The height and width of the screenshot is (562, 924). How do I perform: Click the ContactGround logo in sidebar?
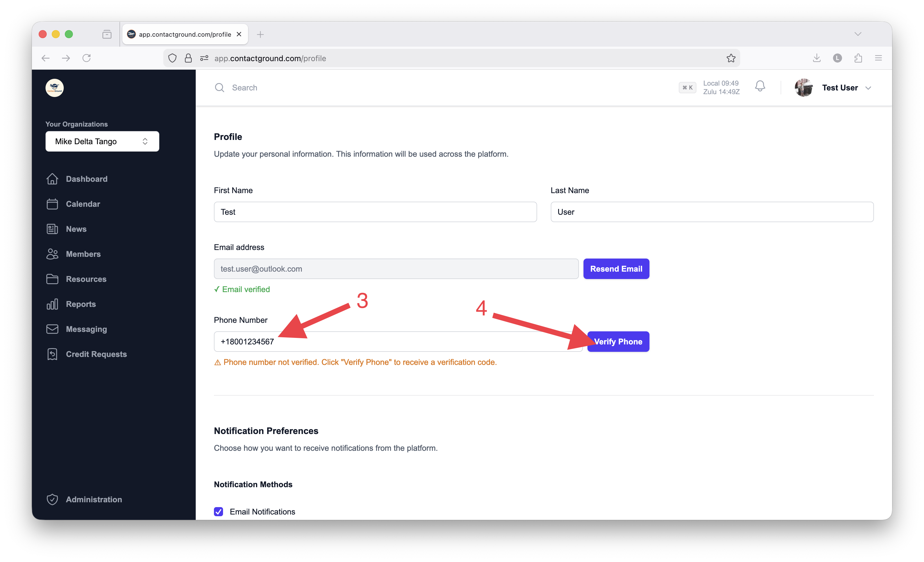tap(54, 88)
